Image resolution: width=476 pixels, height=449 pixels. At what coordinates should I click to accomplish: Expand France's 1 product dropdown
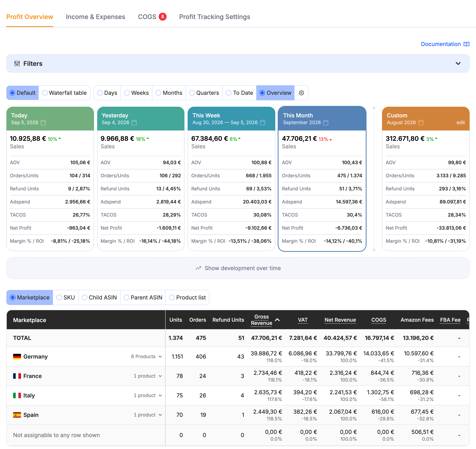tap(148, 376)
